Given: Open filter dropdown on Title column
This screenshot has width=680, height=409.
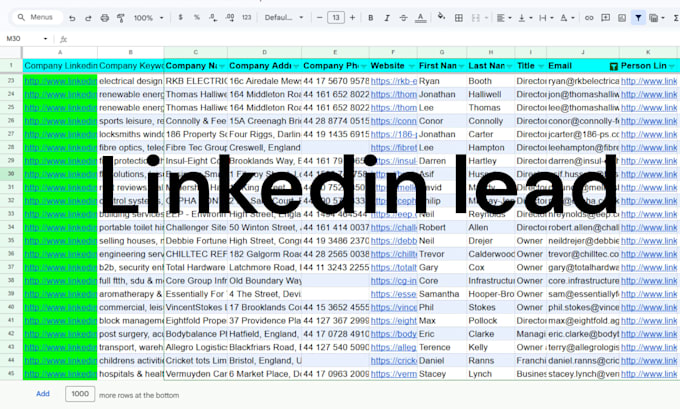Looking at the screenshot, I should click(x=541, y=66).
